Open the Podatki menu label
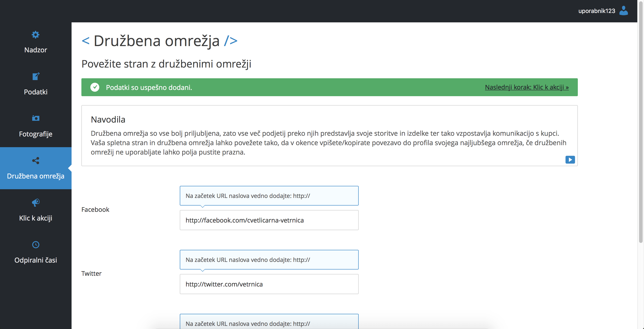This screenshot has width=644, height=329. pos(36,92)
